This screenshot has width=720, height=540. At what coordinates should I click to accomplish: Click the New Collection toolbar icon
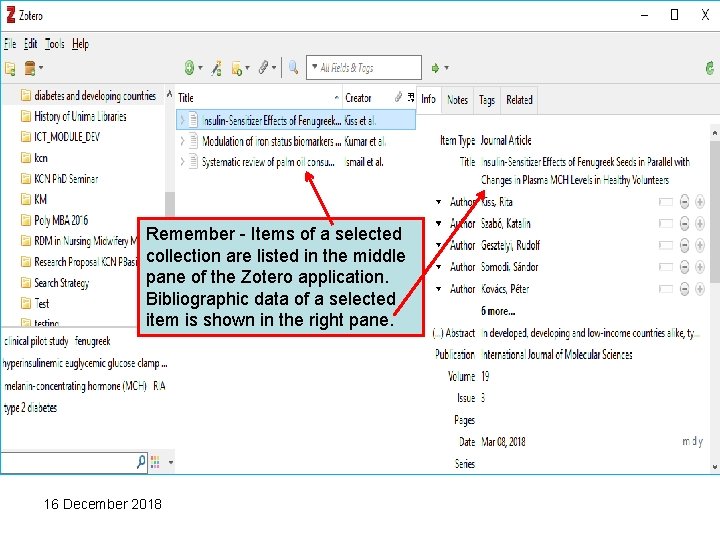tap(10, 68)
